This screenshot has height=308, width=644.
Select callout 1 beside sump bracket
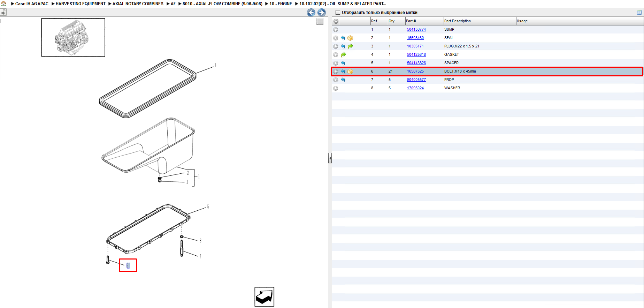(x=199, y=176)
